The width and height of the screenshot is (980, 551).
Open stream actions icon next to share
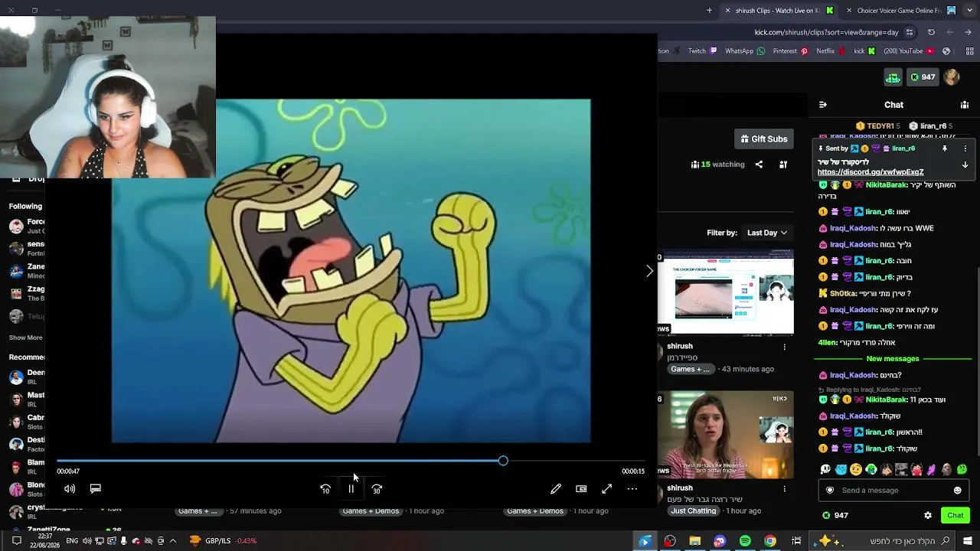[x=783, y=165]
